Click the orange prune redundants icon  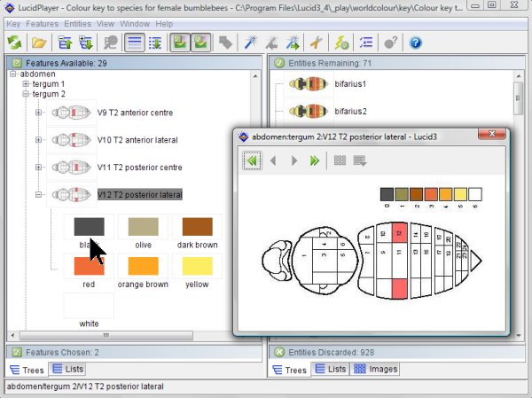coord(317,43)
